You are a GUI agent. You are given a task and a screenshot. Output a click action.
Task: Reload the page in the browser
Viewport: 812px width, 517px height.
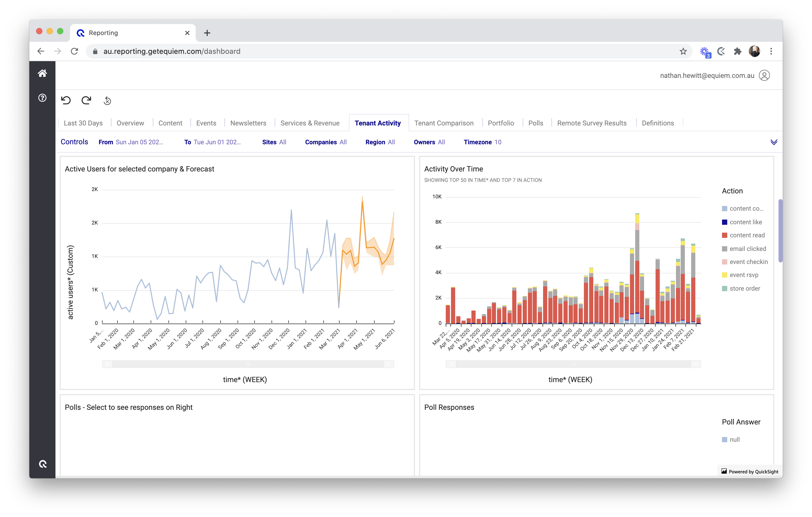pyautogui.click(x=75, y=51)
